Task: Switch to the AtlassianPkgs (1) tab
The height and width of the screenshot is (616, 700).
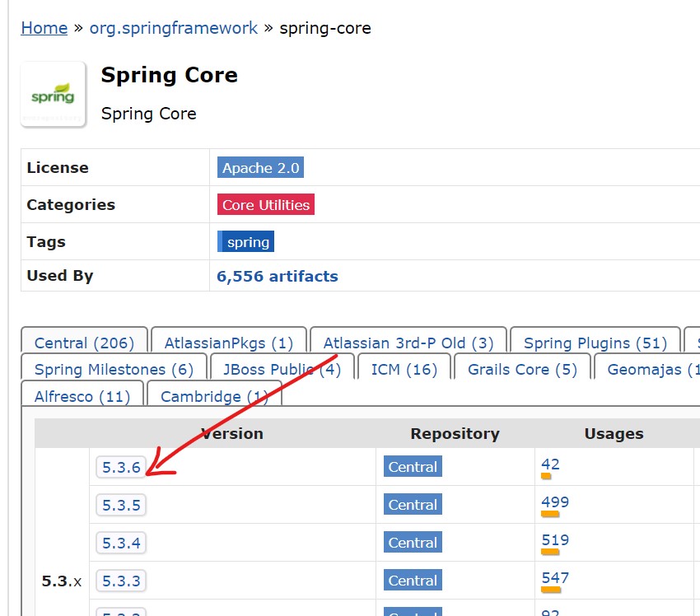Action: 229,343
